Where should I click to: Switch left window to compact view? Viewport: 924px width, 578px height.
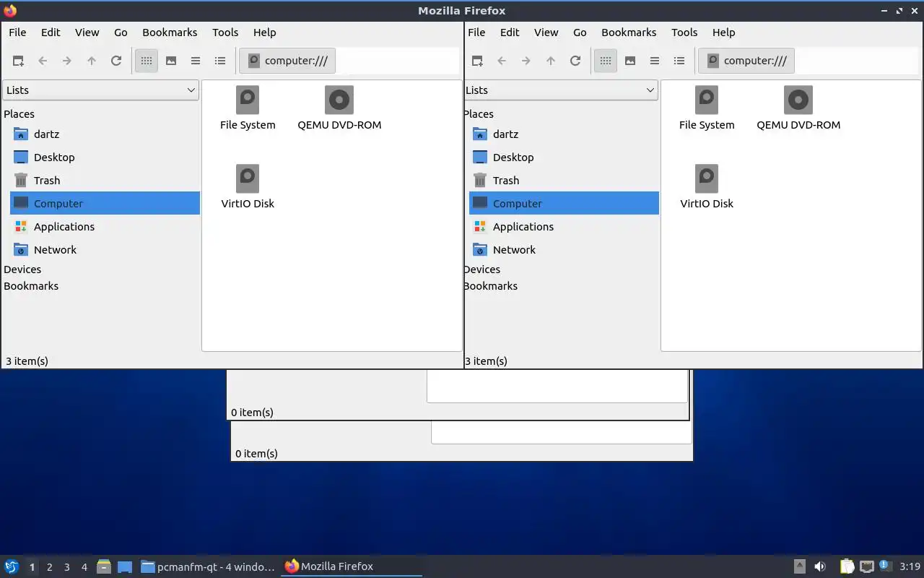(196, 61)
